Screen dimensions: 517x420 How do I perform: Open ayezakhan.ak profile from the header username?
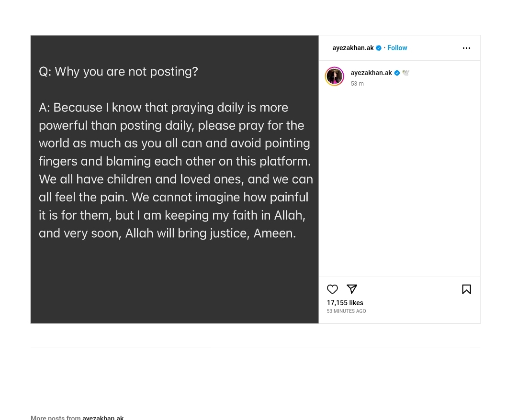coord(353,48)
